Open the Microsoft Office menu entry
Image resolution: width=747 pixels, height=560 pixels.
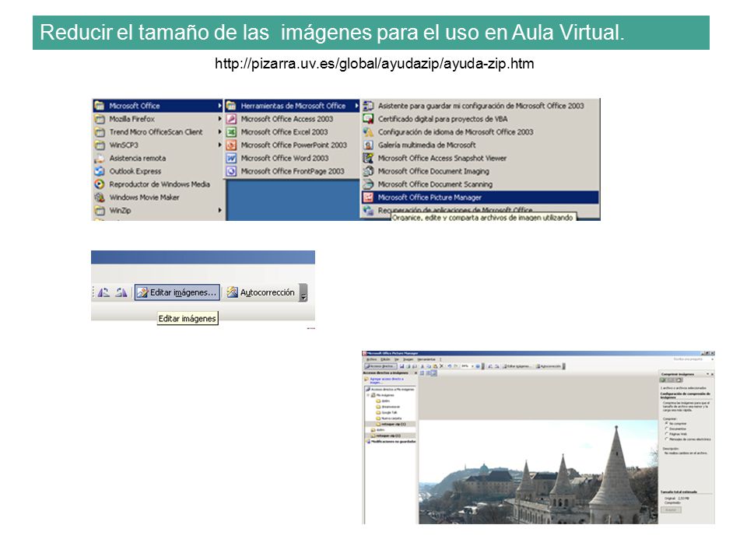(158, 106)
